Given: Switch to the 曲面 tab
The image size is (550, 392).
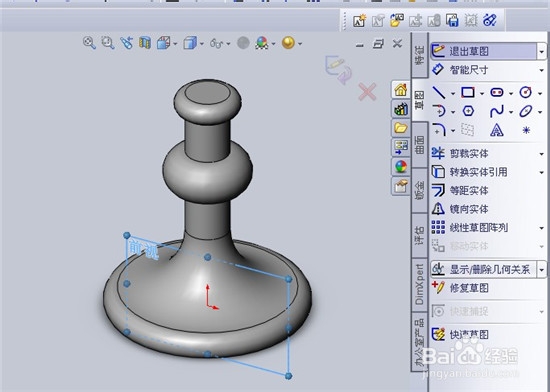Looking at the screenshot, I should tap(420, 145).
